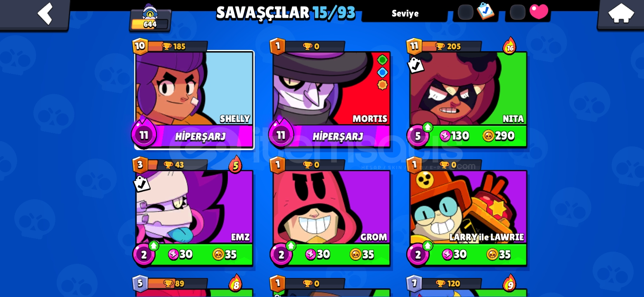Screen dimensions: 644x297
Task: Tap Mortis's blue gear icon
Action: (382, 73)
